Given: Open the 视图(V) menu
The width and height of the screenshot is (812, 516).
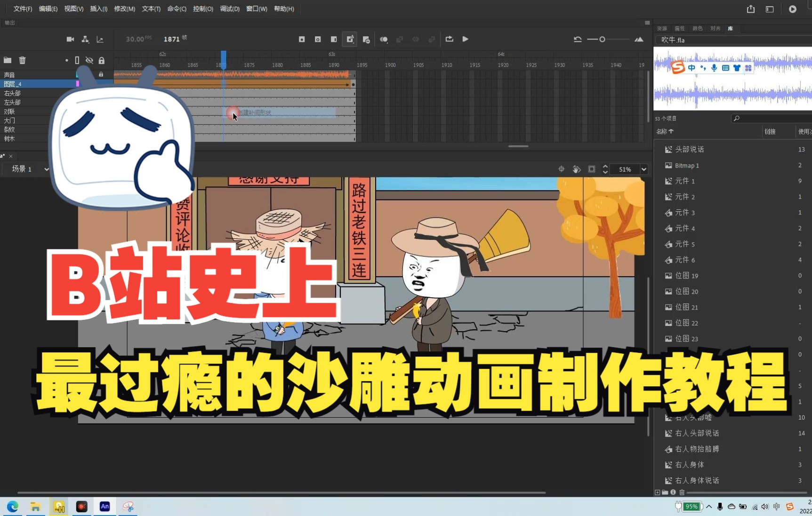Looking at the screenshot, I should click(73, 8).
